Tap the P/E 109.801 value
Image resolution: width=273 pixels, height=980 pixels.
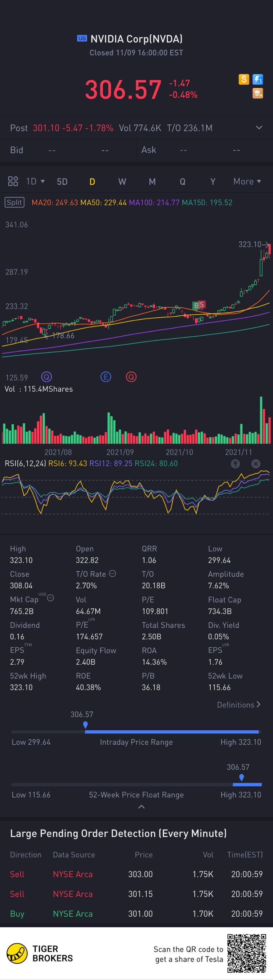155,611
